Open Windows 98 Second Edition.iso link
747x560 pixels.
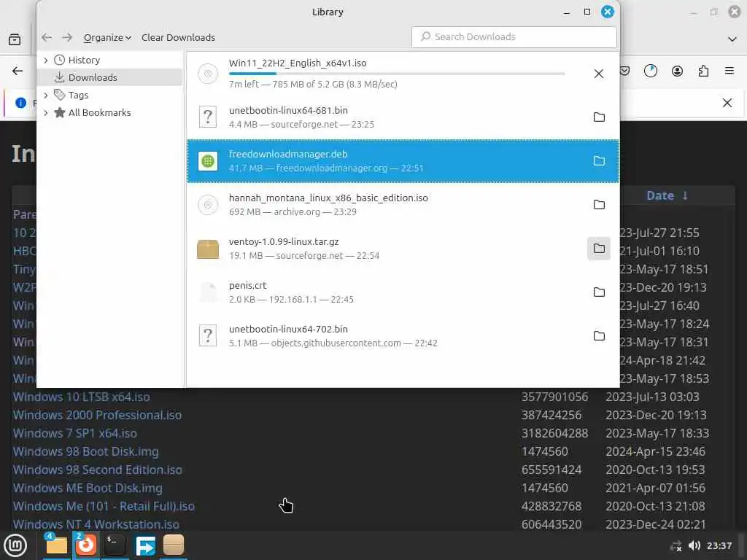click(x=98, y=470)
